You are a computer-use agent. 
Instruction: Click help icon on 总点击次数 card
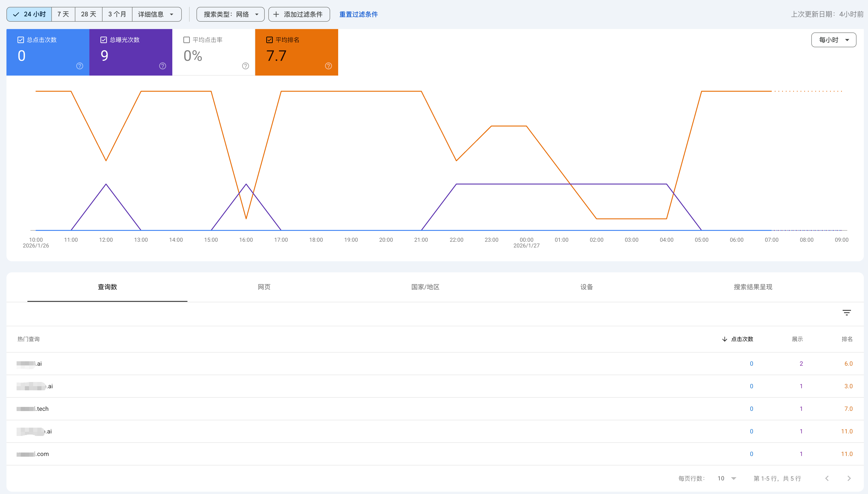point(80,66)
